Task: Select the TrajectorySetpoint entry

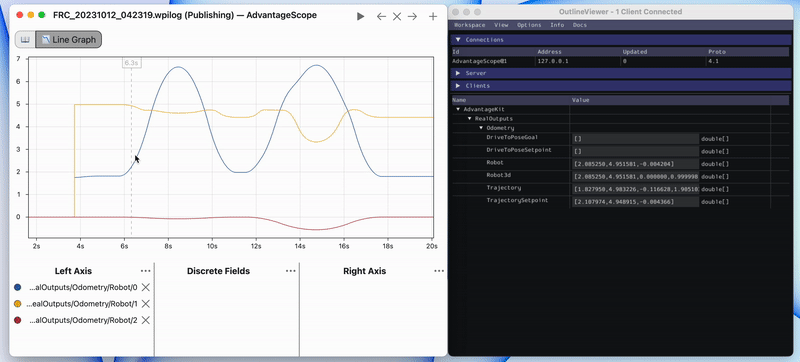Action: click(x=517, y=200)
